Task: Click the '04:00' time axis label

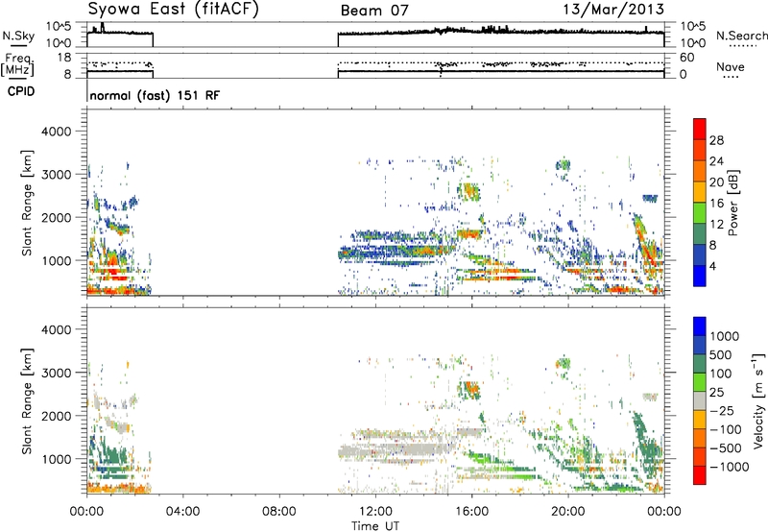Action: click(x=182, y=512)
